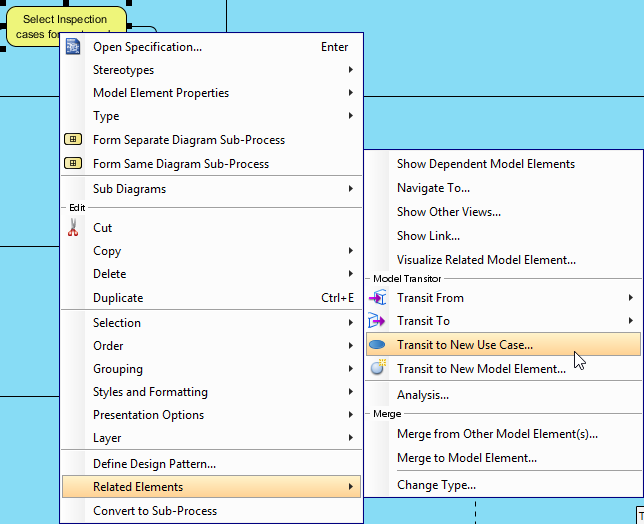The width and height of the screenshot is (644, 524).
Task: Click the Transit From arrow icon
Action: pyautogui.click(x=377, y=297)
